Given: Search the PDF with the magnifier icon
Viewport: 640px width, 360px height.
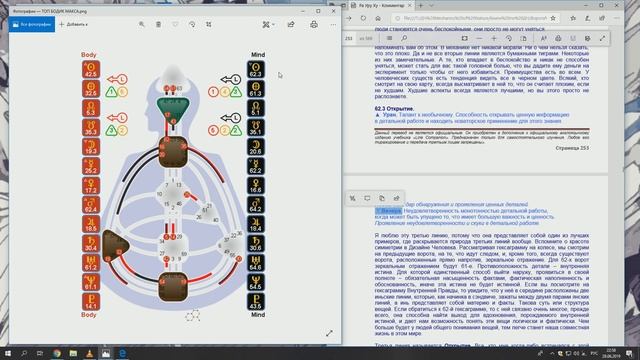Looking at the screenshot, I should point(404,38).
